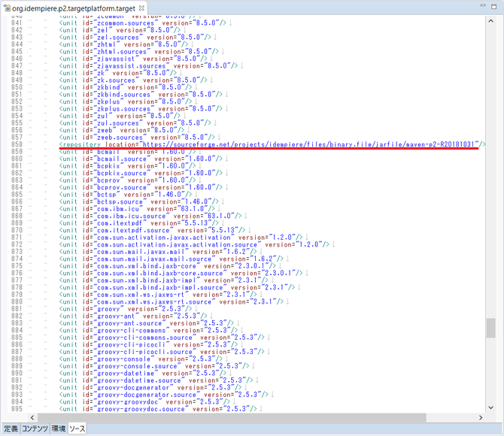
Task: Click the "groovy-docgenerator.source" line
Action: click(x=163, y=395)
